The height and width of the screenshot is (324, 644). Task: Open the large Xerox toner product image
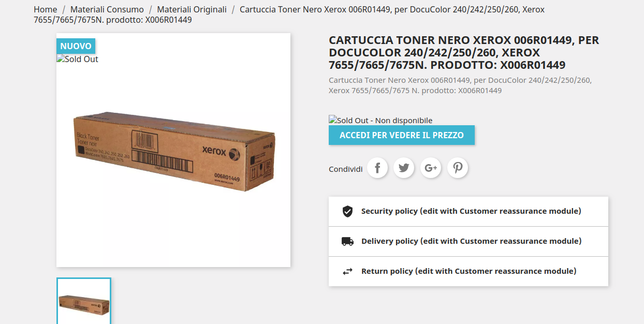point(173,150)
